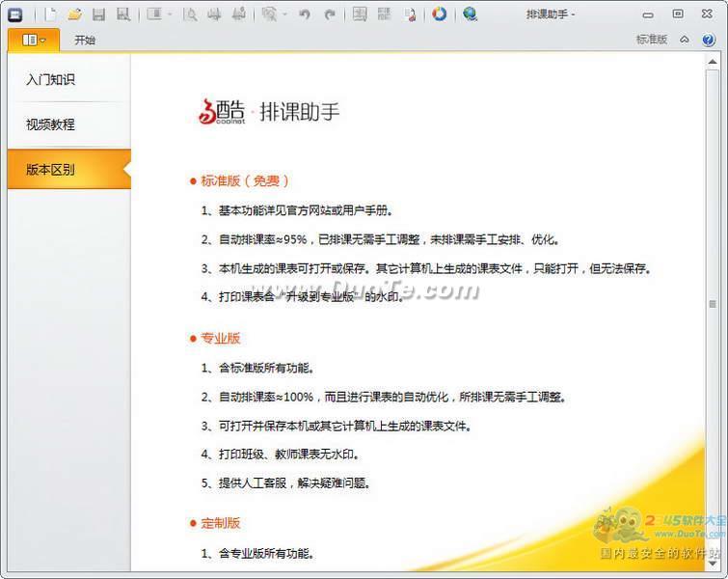
Task: Click the scrollbar down arrow
Action: point(713,564)
